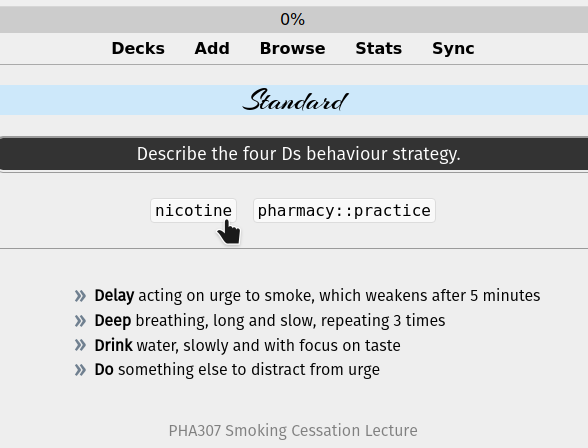Click the 0% progress bar

click(x=294, y=19)
